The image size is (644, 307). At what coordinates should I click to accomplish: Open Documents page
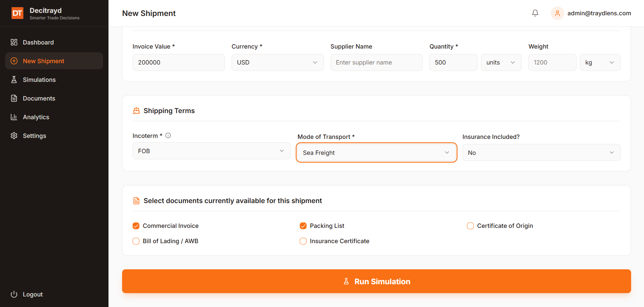click(54, 98)
